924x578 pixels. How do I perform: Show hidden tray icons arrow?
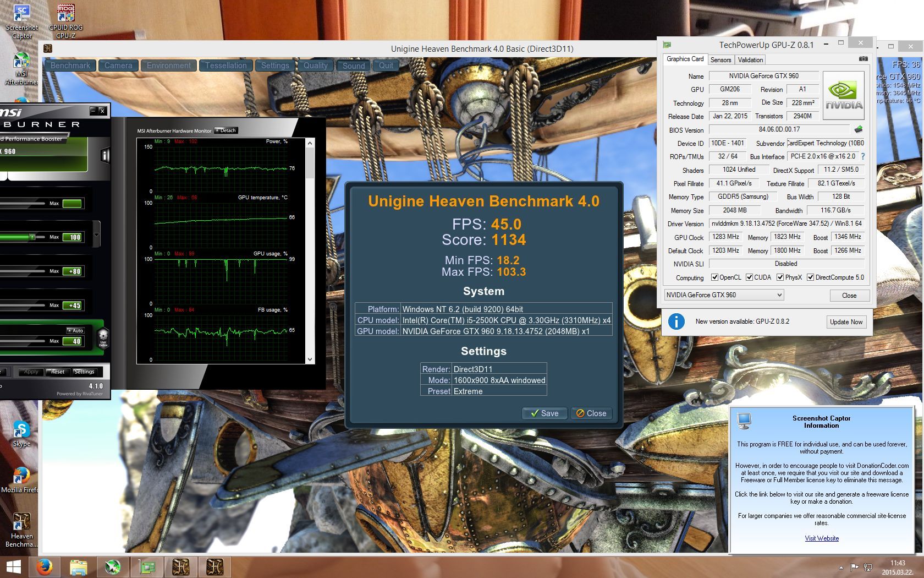pos(841,567)
